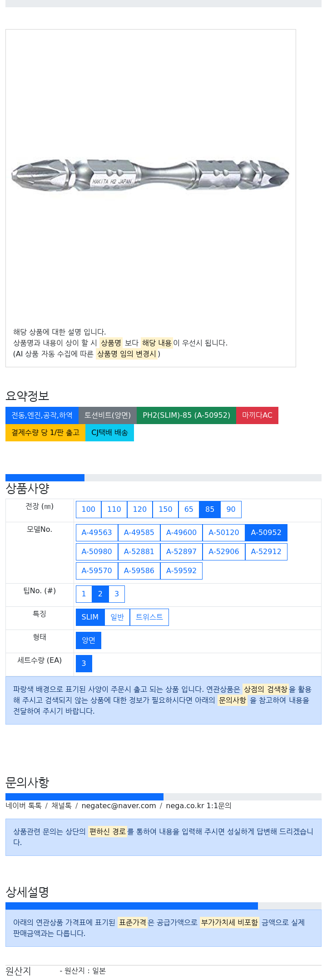Select the 일반 feature option
The image size is (327, 980).
pyautogui.click(x=117, y=617)
